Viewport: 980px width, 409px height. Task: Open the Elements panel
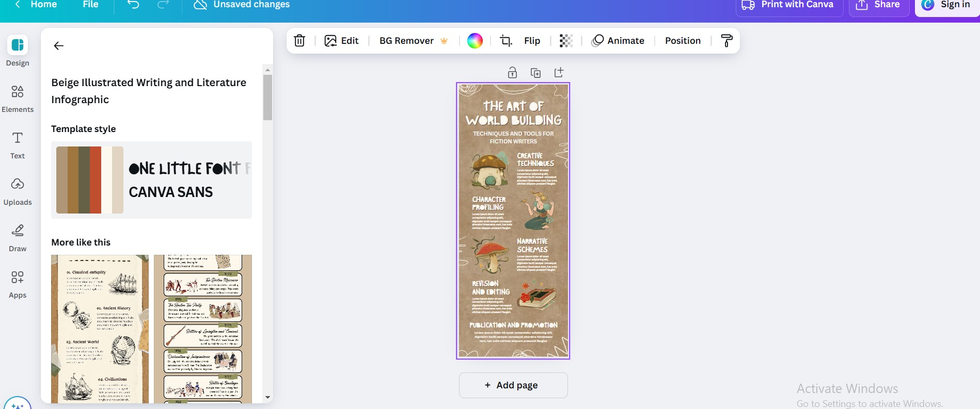tap(18, 99)
